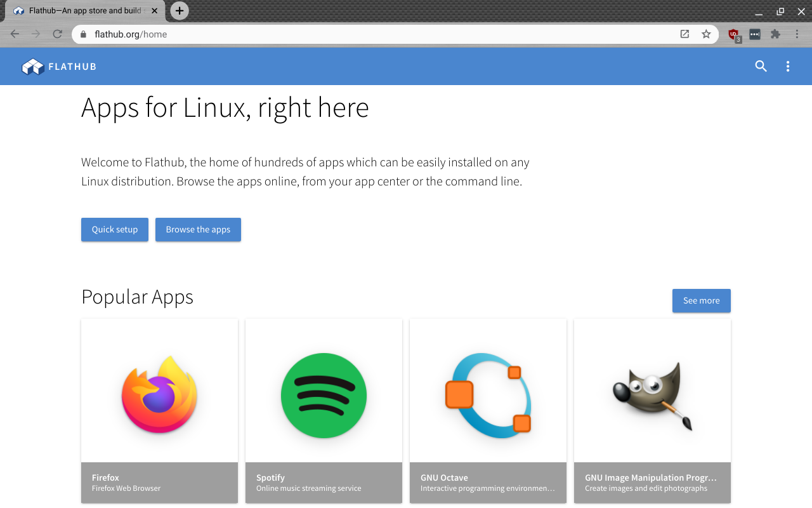Open the search icon in Flathub header
Image resolution: width=812 pixels, height=508 pixels.
coord(761,66)
